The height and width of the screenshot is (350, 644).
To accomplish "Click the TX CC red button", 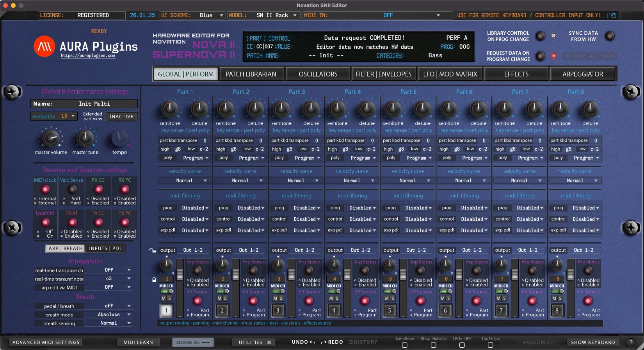I will [99, 222].
